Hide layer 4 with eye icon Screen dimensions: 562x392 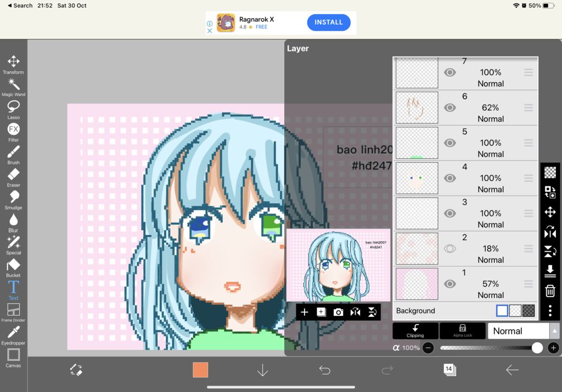(450, 178)
